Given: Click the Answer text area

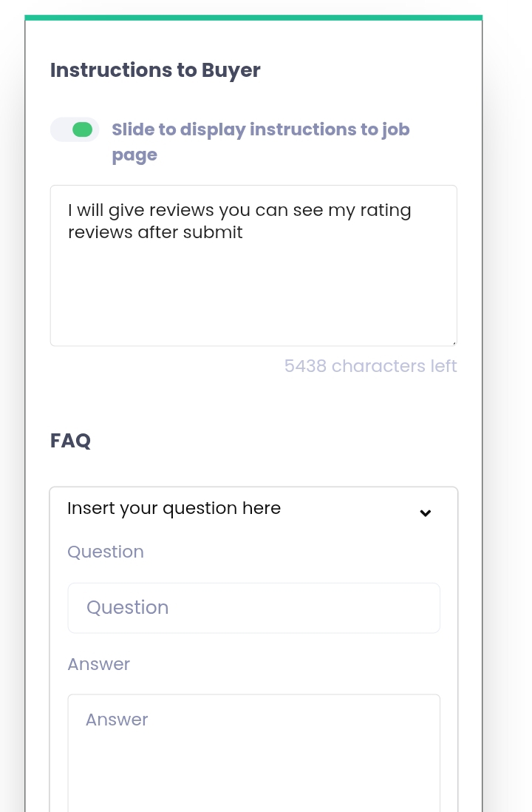Looking at the screenshot, I should (x=253, y=747).
